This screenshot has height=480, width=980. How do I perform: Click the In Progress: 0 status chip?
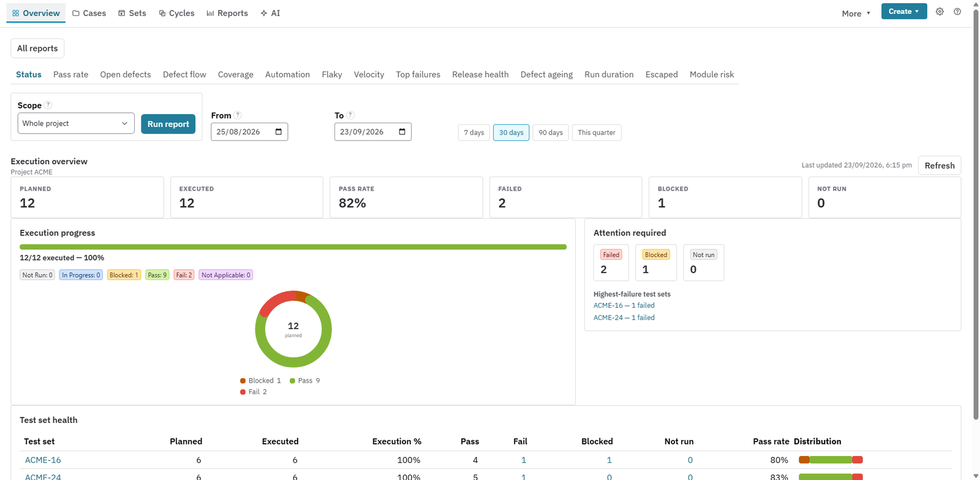pyautogui.click(x=81, y=275)
